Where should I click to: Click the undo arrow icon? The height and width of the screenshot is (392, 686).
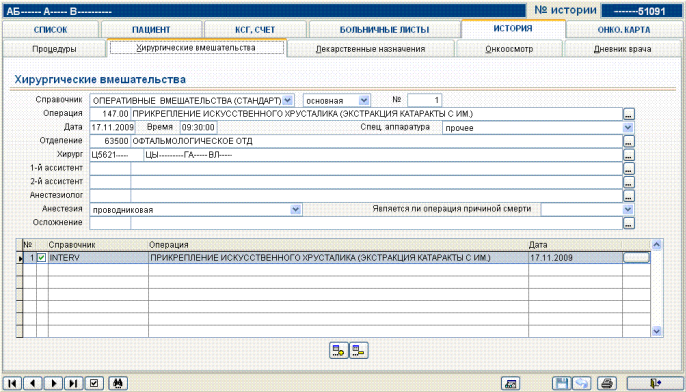[x=581, y=384]
